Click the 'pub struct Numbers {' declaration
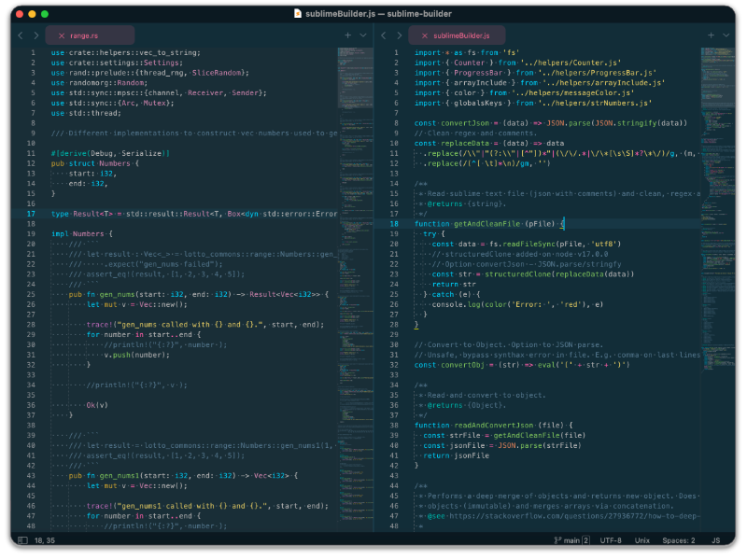The width and height of the screenshot is (747, 560). click(x=95, y=163)
